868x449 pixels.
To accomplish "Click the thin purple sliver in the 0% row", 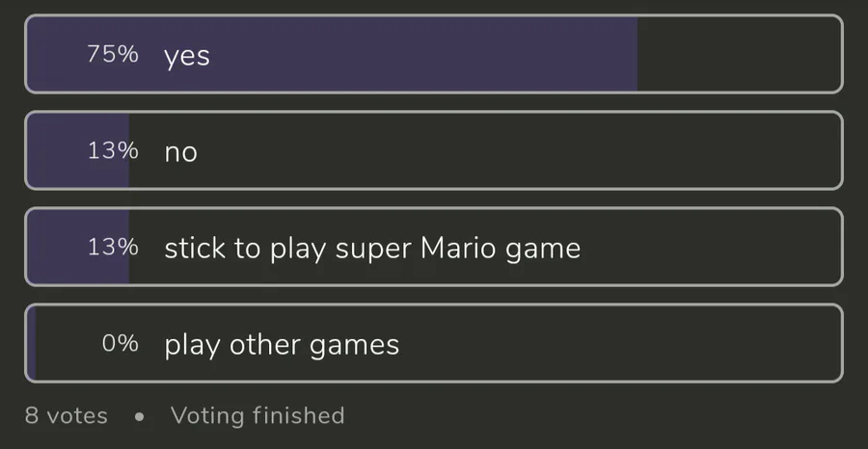I will click(x=32, y=344).
